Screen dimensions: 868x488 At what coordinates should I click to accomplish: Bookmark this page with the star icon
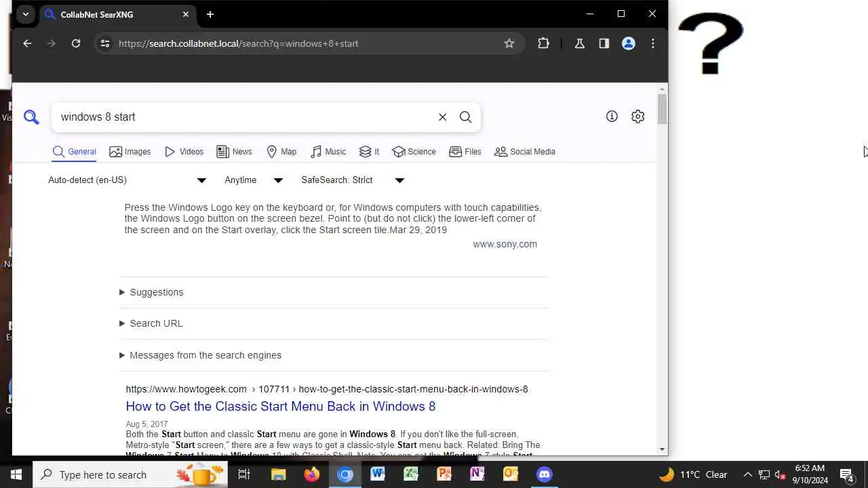click(509, 43)
